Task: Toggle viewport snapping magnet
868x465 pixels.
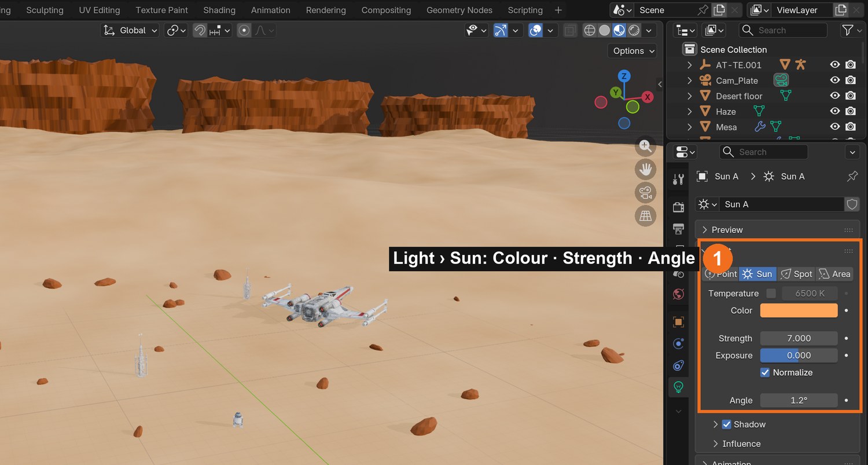Action: [x=200, y=30]
